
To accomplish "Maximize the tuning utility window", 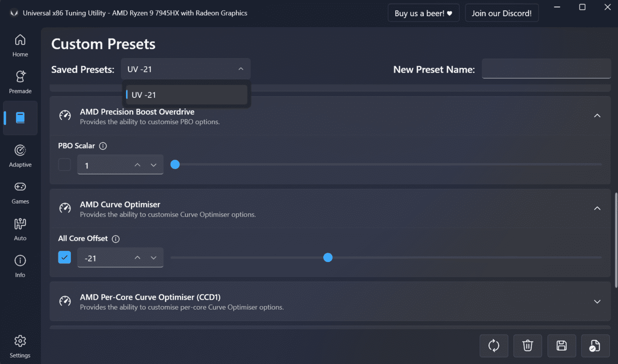I will pos(582,7).
